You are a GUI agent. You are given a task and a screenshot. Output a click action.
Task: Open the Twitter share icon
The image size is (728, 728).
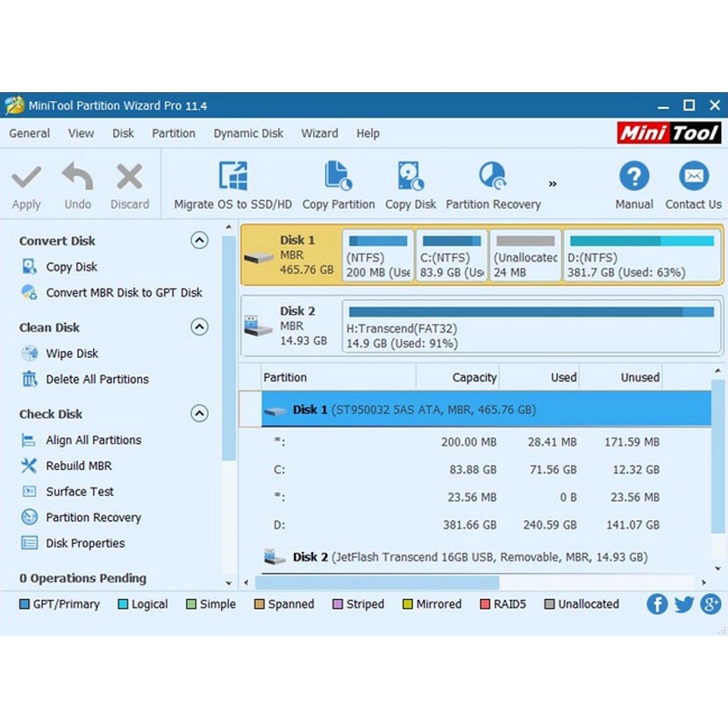tap(684, 604)
